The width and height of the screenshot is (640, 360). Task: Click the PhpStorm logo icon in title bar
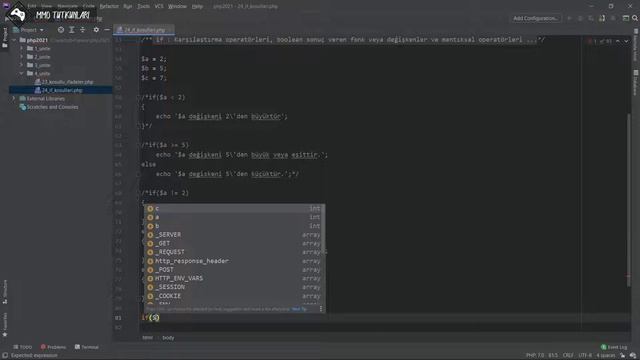point(6,5)
